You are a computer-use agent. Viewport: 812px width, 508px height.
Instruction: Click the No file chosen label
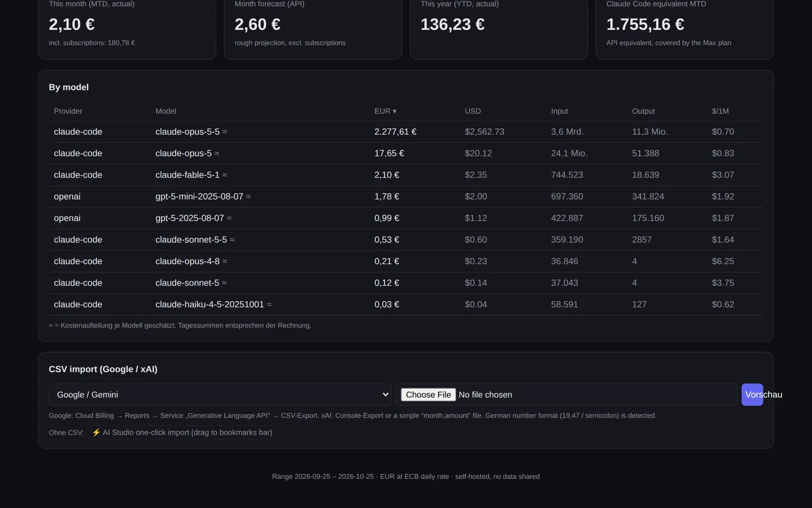pos(485,395)
